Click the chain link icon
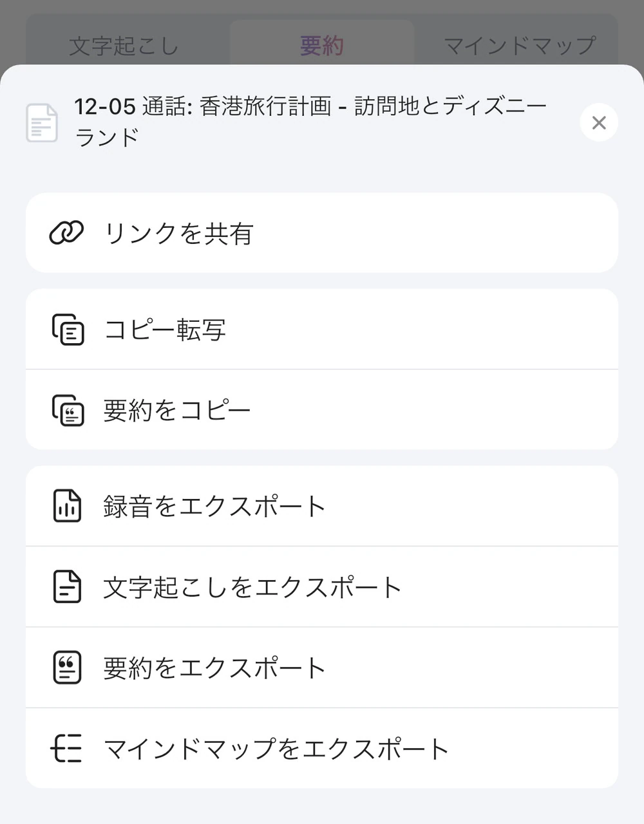 point(66,232)
